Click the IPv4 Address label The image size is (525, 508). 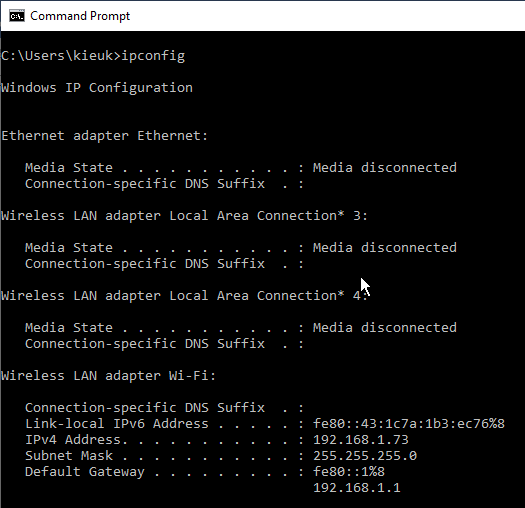[x=76, y=440]
